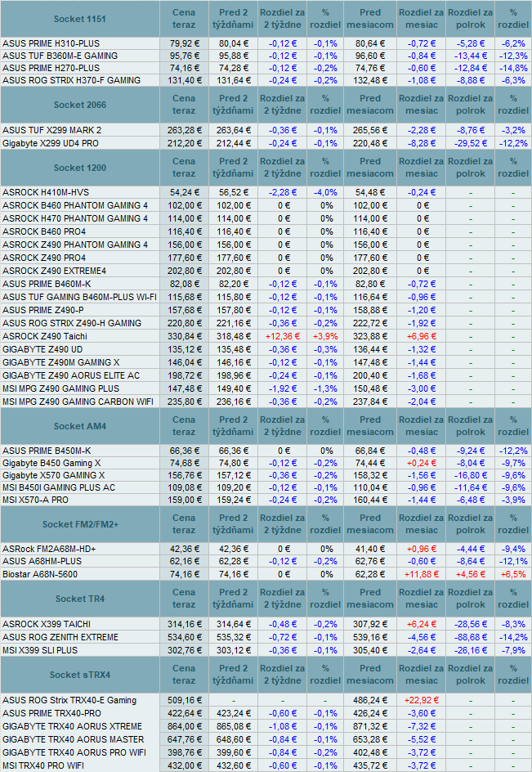The image size is (532, 772).
Task: Click MSI TRX40 PRO WIFI row name
Action: click(42, 765)
